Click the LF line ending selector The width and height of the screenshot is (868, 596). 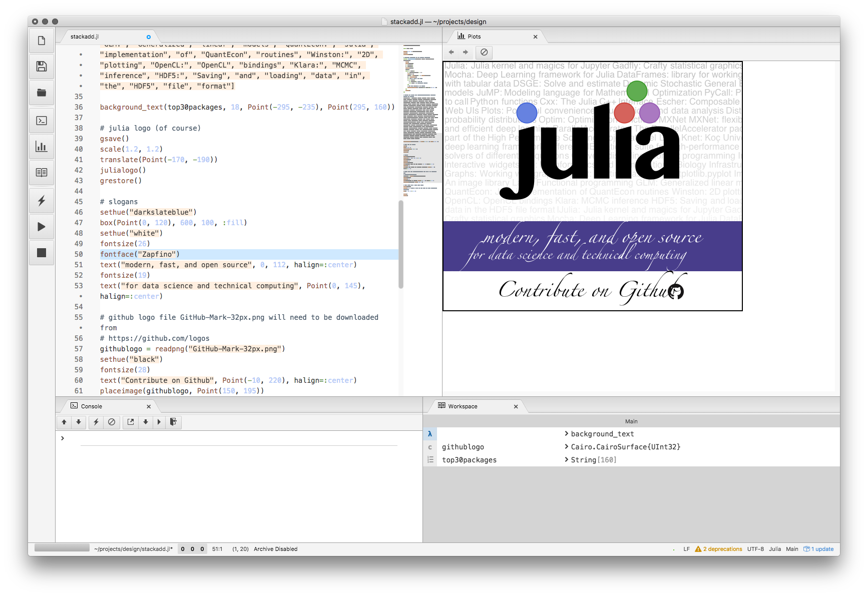pyautogui.click(x=686, y=549)
